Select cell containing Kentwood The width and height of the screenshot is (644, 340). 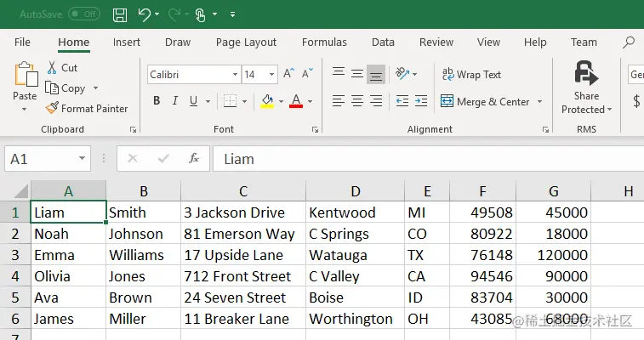click(355, 212)
